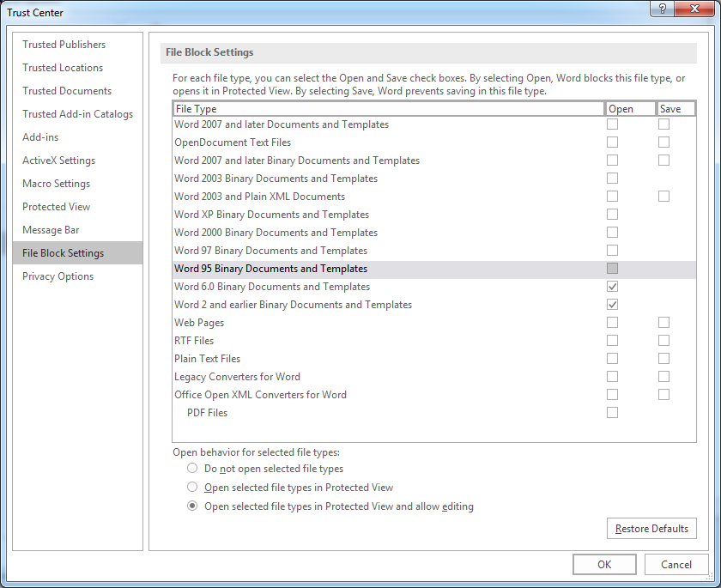Click the Open column header

pos(630,109)
